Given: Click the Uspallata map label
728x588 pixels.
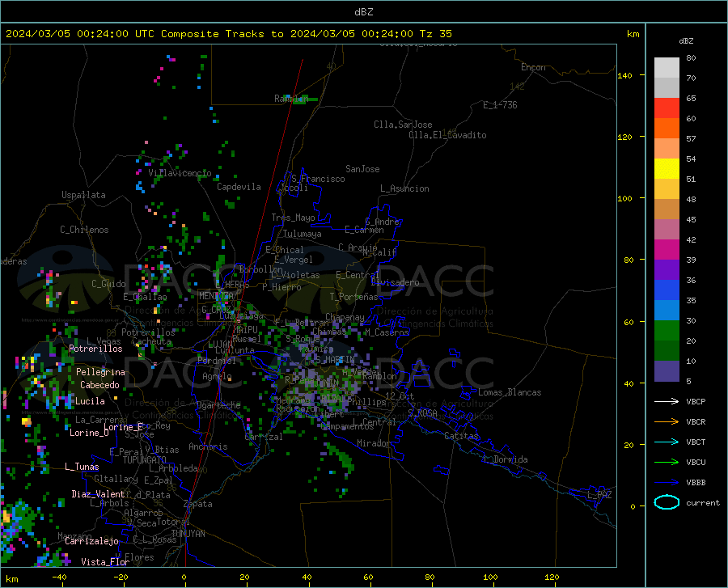Looking at the screenshot, I should [83, 195].
